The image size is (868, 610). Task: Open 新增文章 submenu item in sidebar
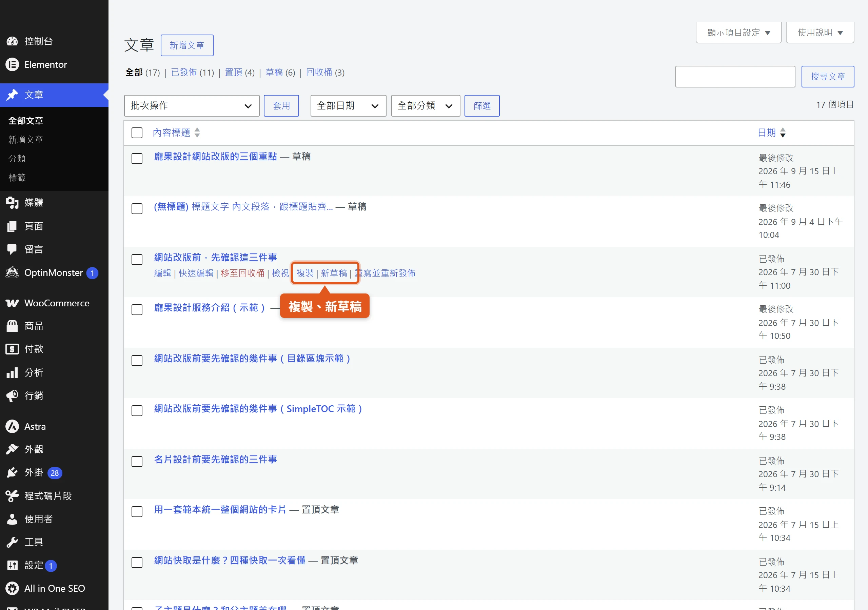coord(26,140)
